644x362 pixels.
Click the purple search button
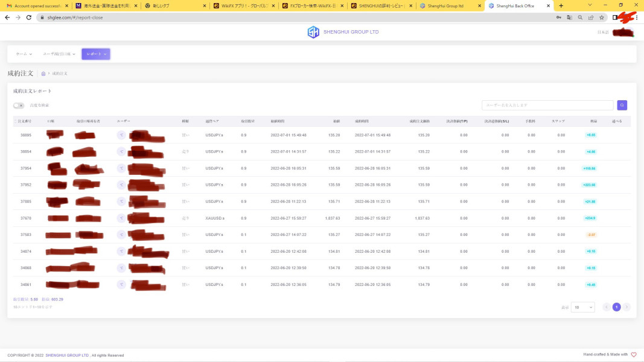622,105
